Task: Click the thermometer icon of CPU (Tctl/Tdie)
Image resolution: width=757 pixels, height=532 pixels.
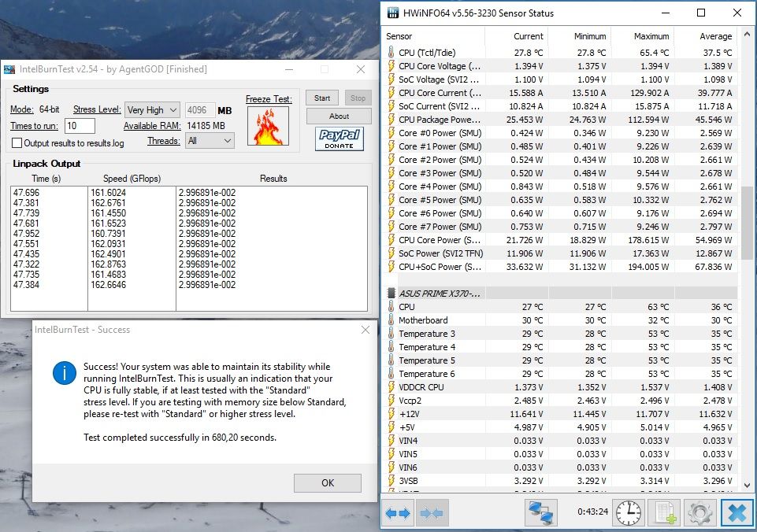Action: [391, 52]
